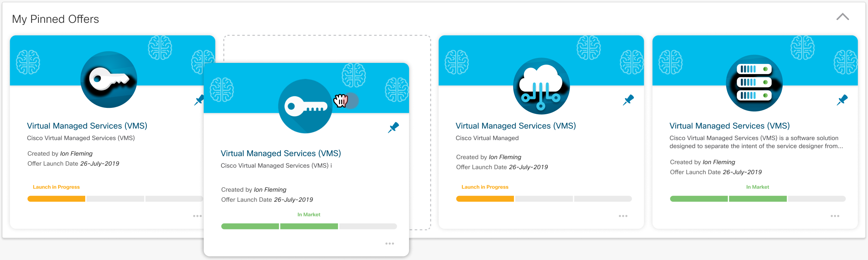Viewport: 868px width, 260px height.
Task: Open the ellipsis menu on server card
Action: coord(835,216)
